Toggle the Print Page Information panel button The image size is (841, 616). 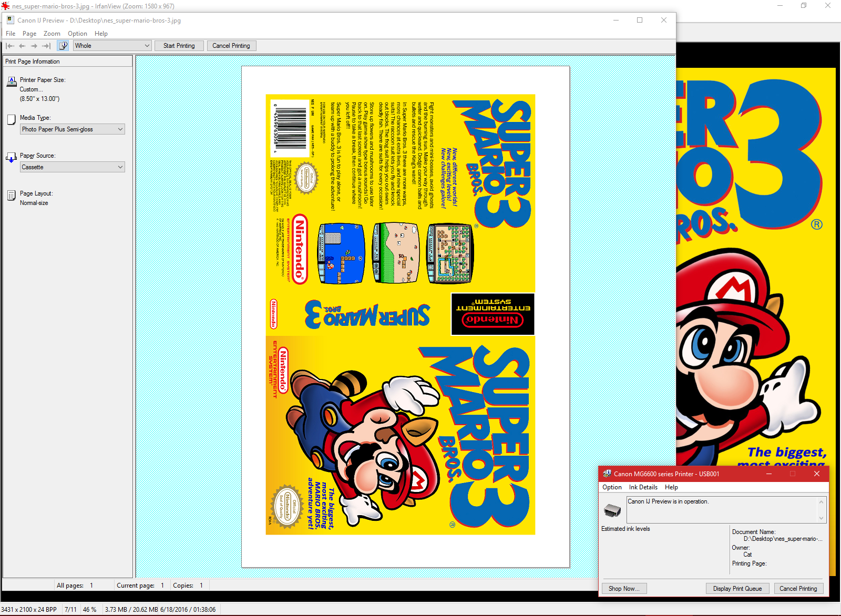coord(63,46)
